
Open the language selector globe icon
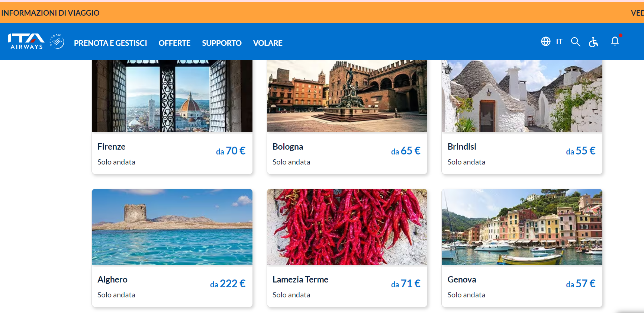546,42
